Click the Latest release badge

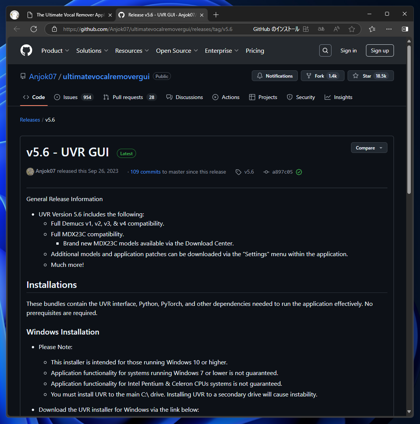(126, 153)
